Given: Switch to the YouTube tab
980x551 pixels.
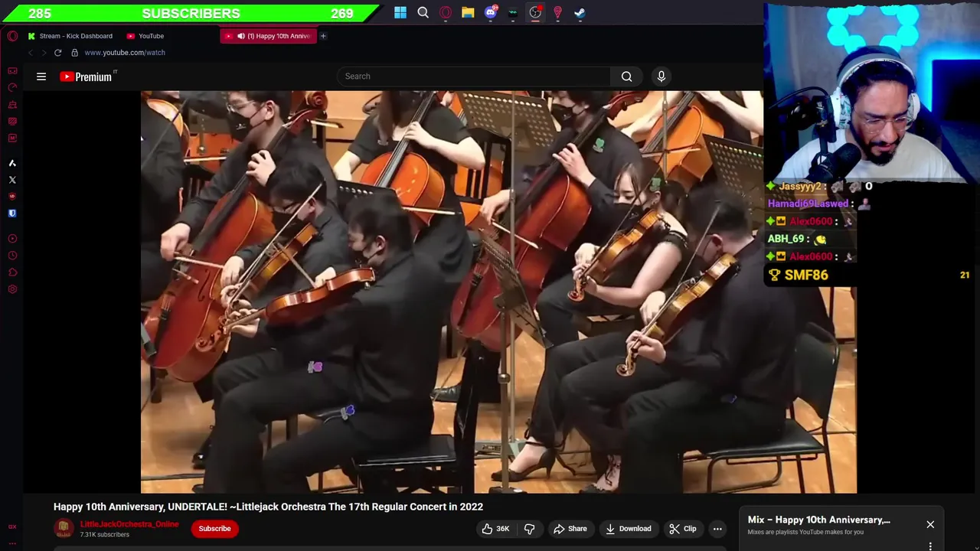Looking at the screenshot, I should point(145,36).
